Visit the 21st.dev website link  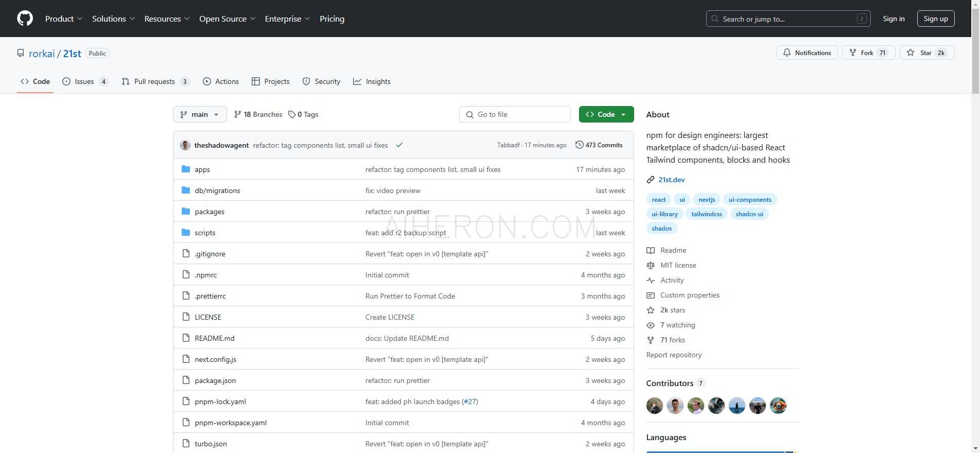pos(671,180)
